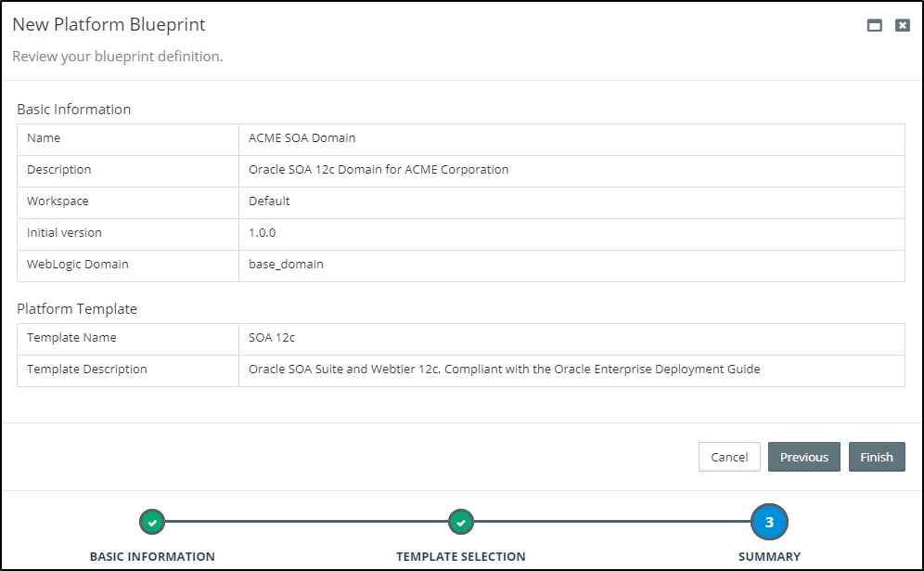Select the Description row of Basic Information
924x571 pixels.
(377, 170)
